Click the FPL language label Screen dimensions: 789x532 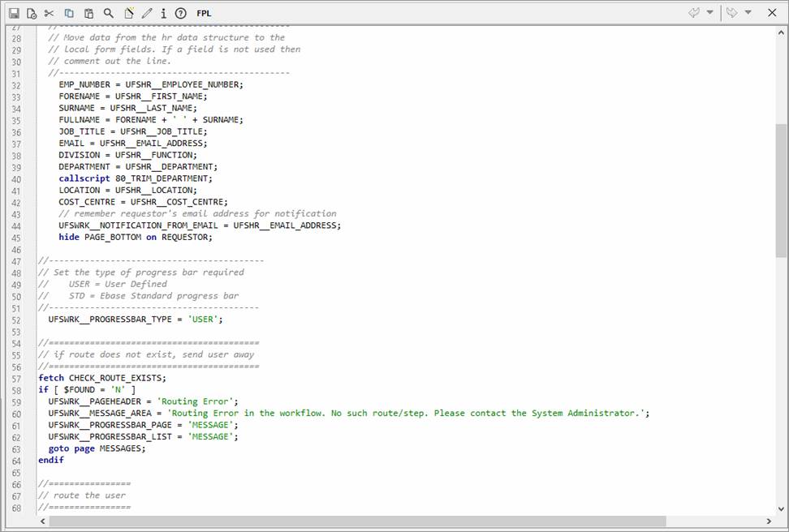click(204, 13)
